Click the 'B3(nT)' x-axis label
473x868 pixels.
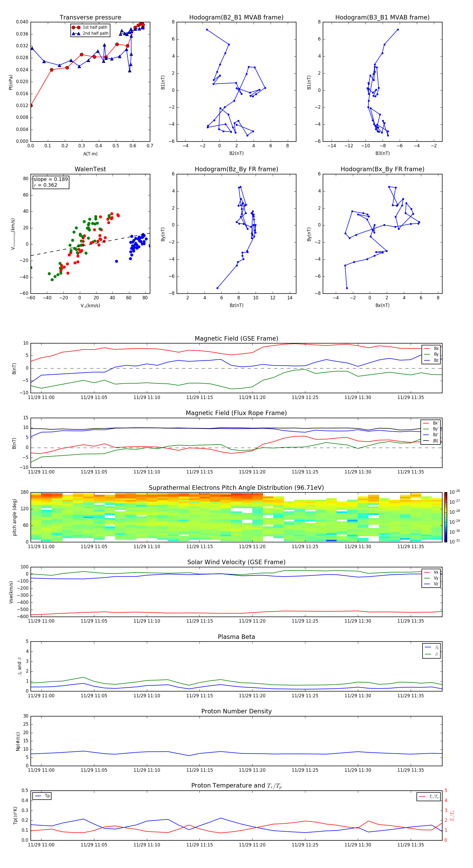(382, 153)
